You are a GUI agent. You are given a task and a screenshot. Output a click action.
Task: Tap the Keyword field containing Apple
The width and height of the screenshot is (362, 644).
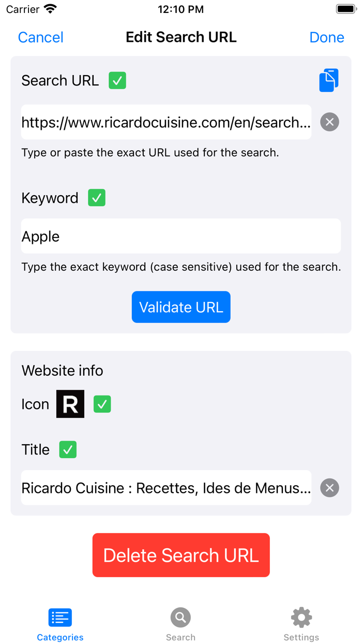coord(180,236)
